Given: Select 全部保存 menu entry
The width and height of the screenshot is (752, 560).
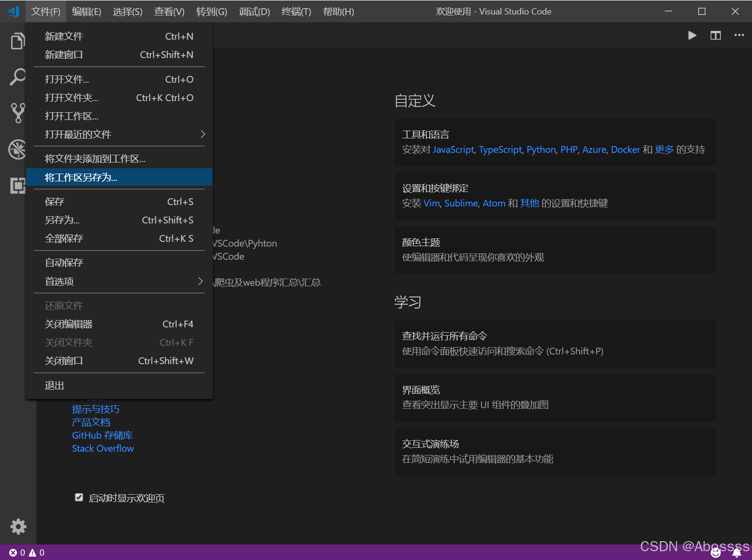Looking at the screenshot, I should (x=119, y=238).
